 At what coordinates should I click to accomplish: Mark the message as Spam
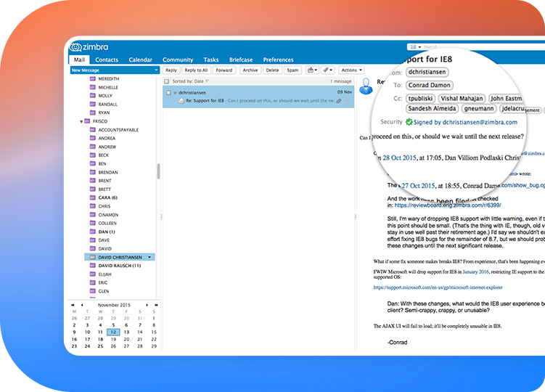point(292,70)
